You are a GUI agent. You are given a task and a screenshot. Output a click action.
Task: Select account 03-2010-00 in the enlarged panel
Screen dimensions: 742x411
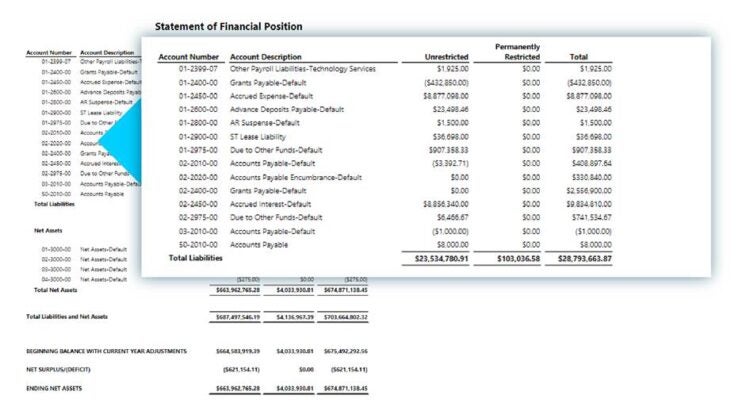tap(198, 231)
